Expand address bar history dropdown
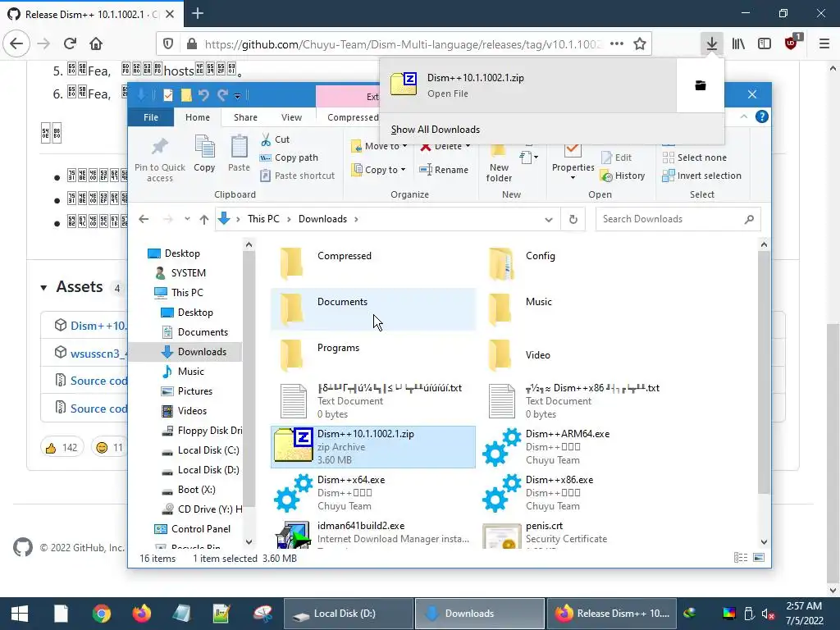Viewport: 840px width, 630px height. pos(549,220)
